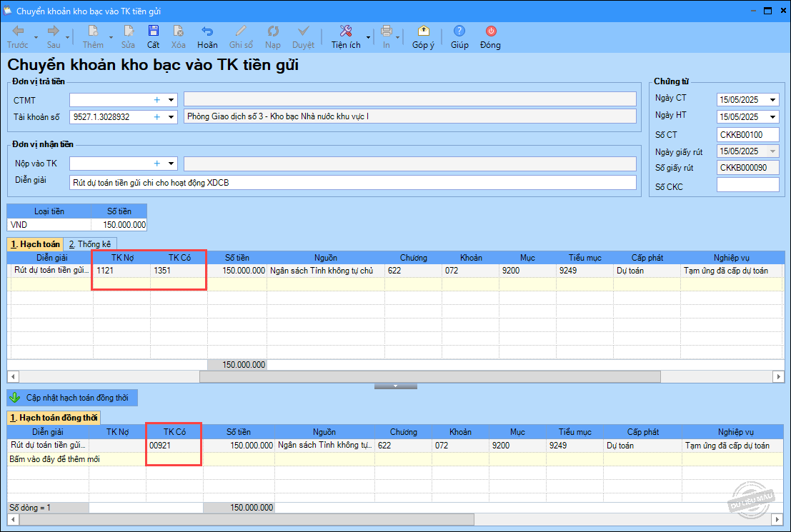Image resolution: width=791 pixels, height=532 pixels.
Task: Click the red Đóng close icon
Action: (x=490, y=31)
